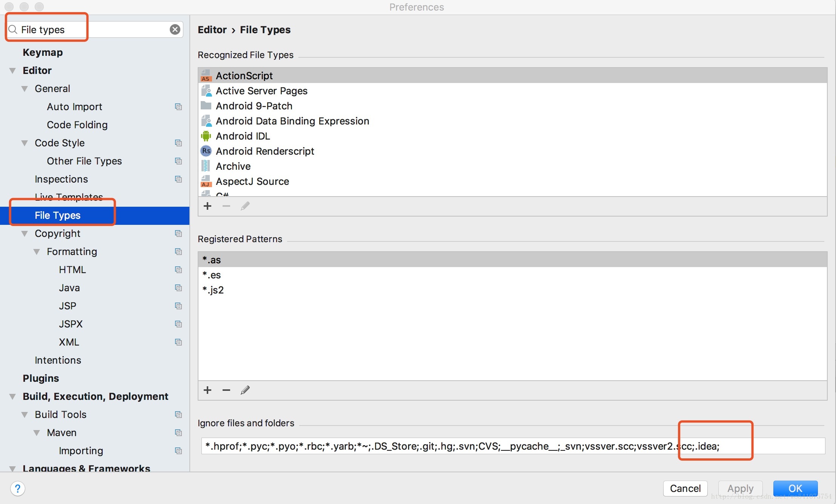Open the Java formatting settings
The height and width of the screenshot is (504, 836).
(x=69, y=288)
